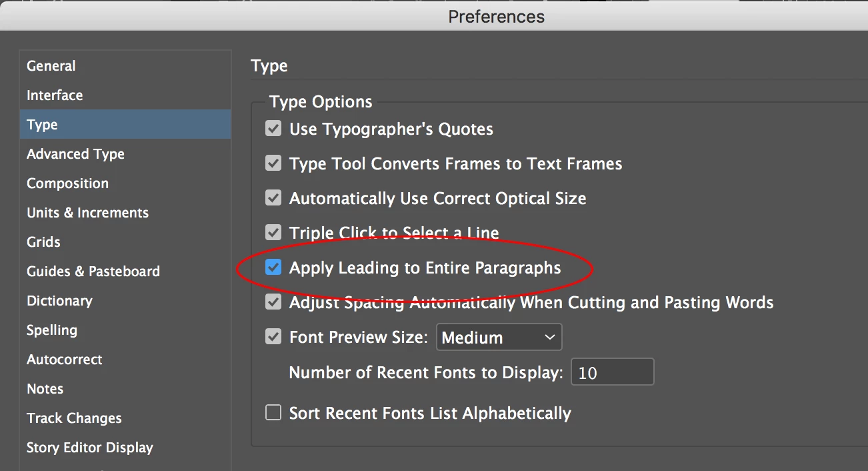Uncheck Use Typographer's Quotes checkbox
This screenshot has height=471, width=868.
point(273,129)
